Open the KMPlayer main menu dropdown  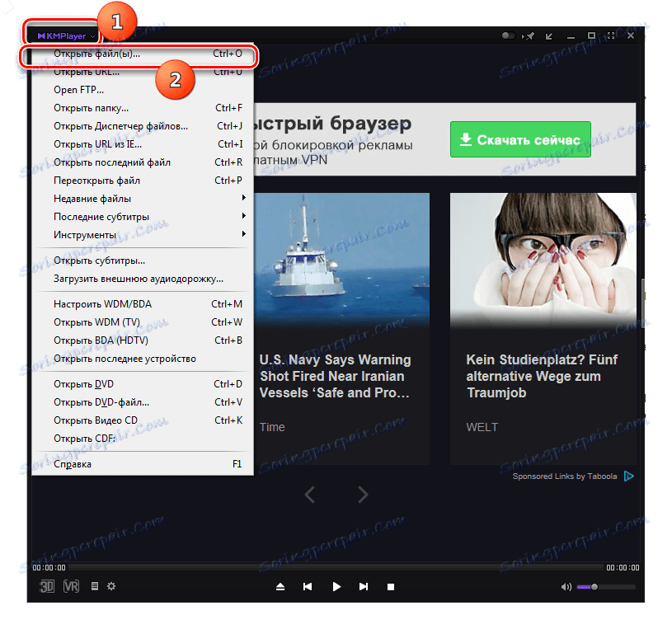(65, 36)
